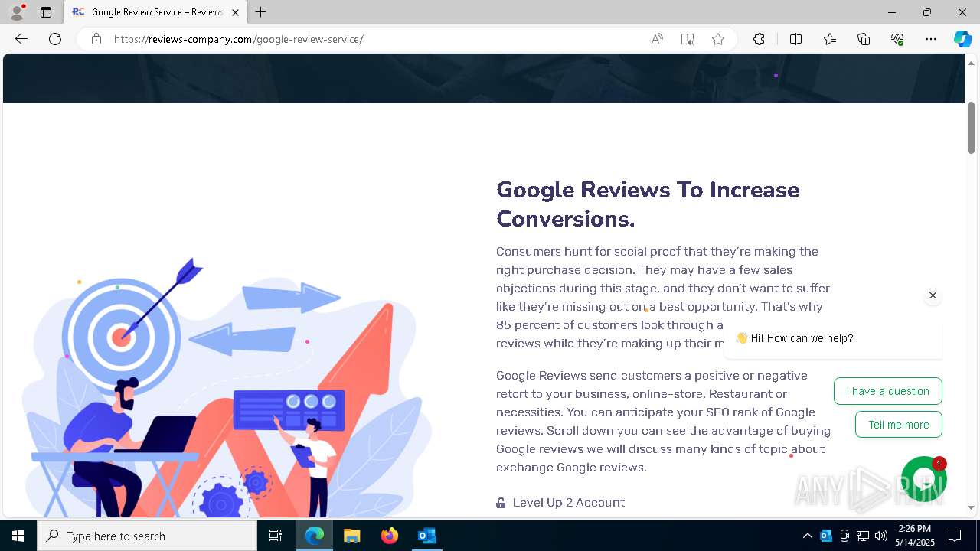The image size is (980, 551).
Task: Click the Outlook tray icon
Action: [826, 536]
